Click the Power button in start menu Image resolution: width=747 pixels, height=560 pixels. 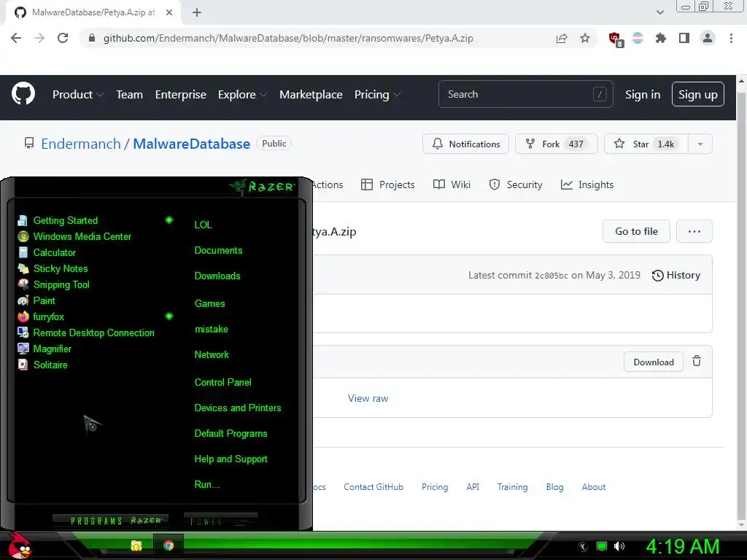coord(220,521)
